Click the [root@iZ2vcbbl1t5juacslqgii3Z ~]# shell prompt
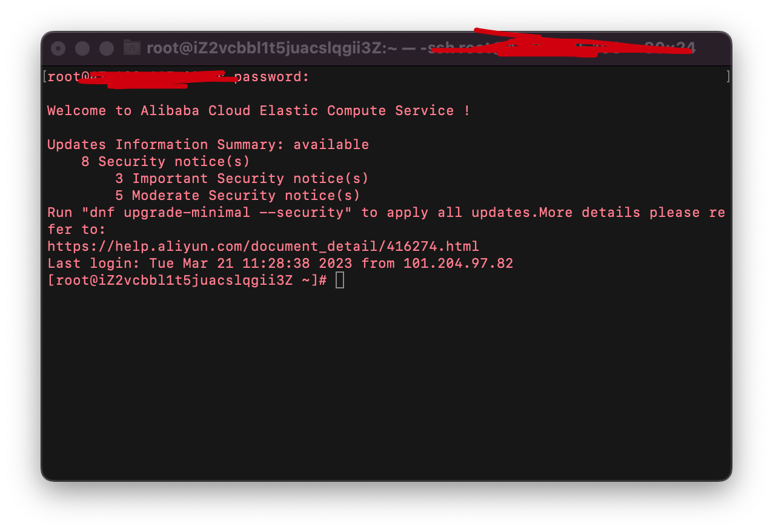 (x=187, y=281)
